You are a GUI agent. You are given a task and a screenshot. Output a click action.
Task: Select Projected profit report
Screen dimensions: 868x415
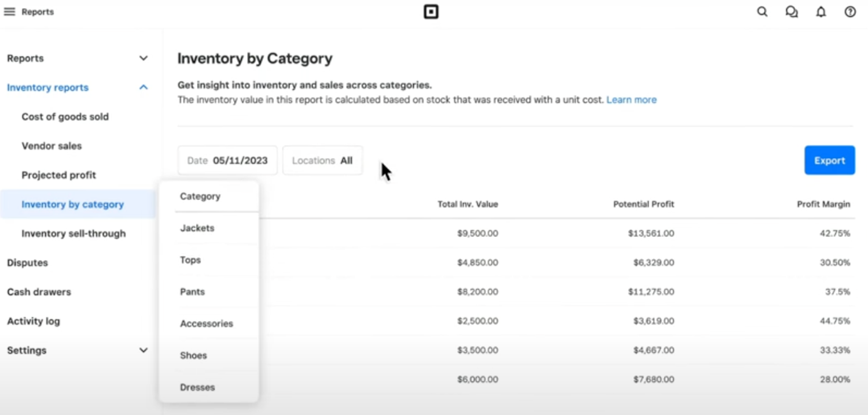click(x=58, y=175)
